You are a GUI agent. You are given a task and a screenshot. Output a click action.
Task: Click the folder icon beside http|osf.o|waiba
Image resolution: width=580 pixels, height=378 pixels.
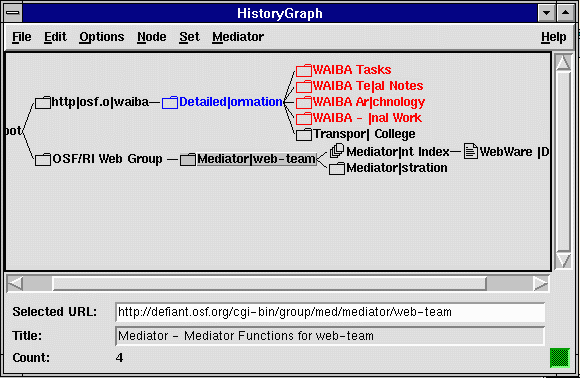(43, 102)
